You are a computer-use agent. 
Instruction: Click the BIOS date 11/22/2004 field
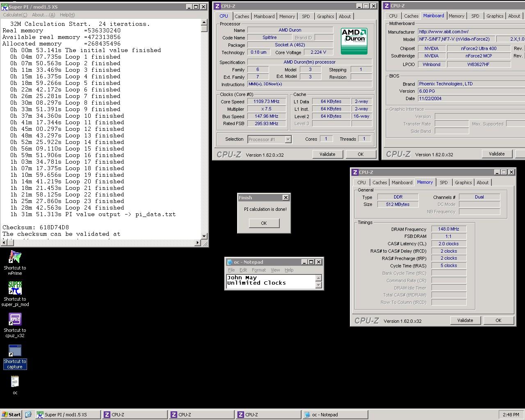point(471,98)
